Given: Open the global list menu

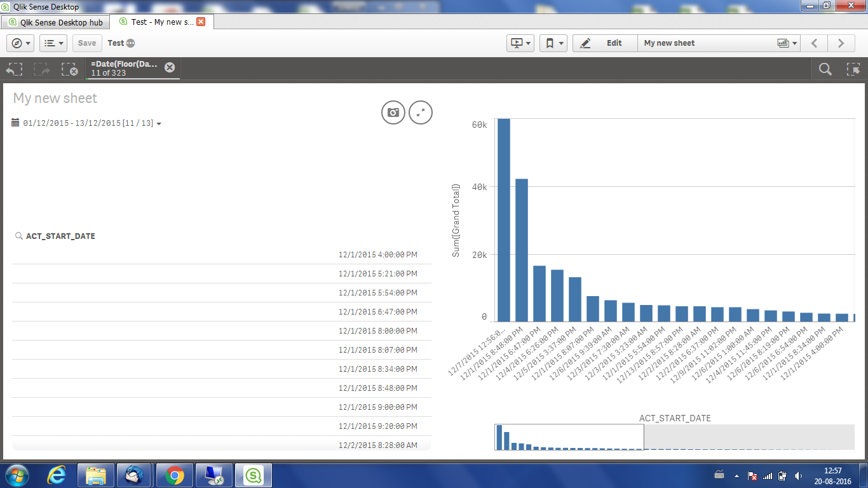Looking at the screenshot, I should point(53,43).
